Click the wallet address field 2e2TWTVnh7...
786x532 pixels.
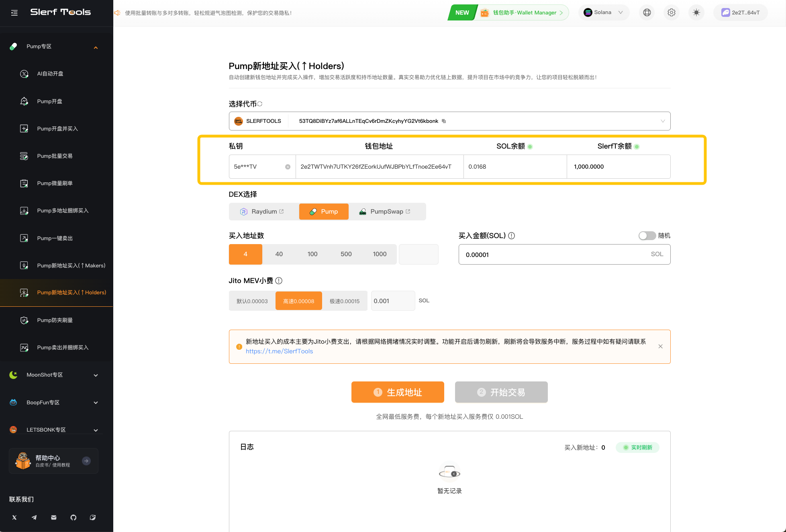[380, 167]
